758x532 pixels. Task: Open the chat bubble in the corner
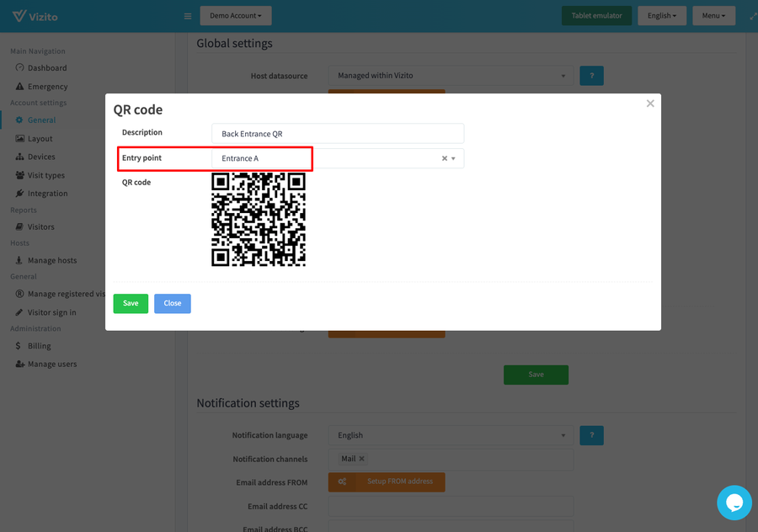[x=734, y=503]
